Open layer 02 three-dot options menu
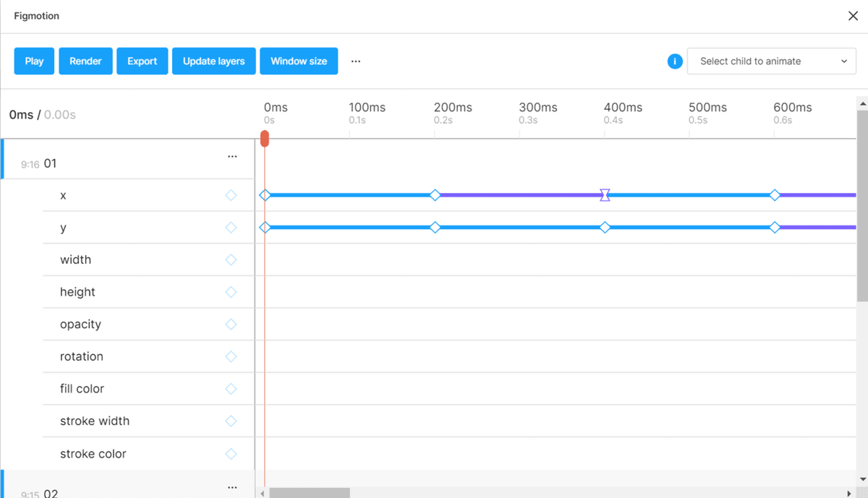The image size is (868, 498). [232, 487]
